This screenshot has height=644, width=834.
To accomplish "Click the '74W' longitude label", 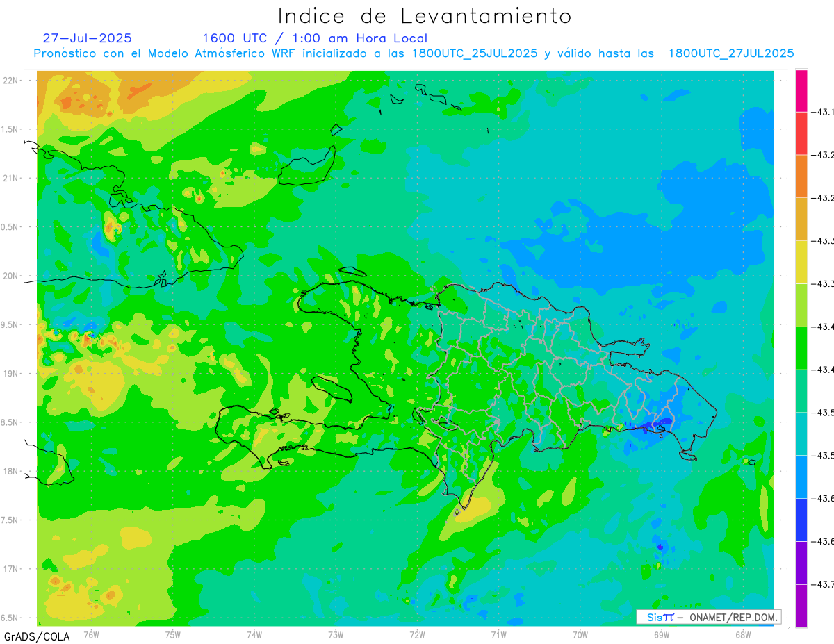I will click(254, 634).
